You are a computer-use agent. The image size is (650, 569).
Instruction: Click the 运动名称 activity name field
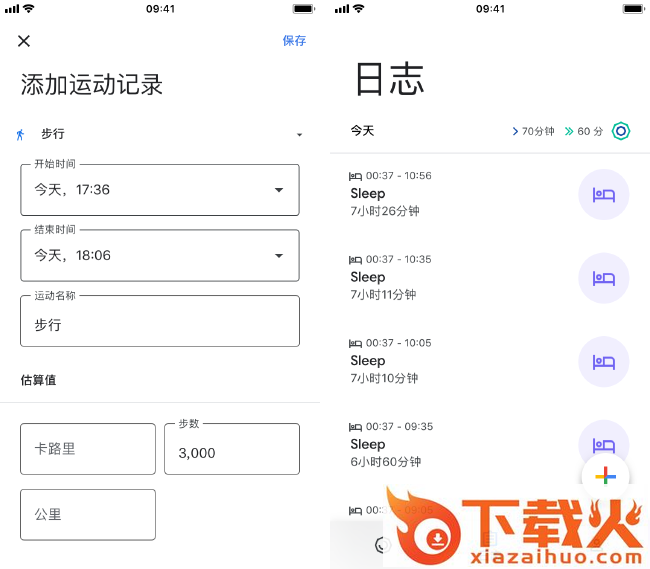(x=160, y=322)
